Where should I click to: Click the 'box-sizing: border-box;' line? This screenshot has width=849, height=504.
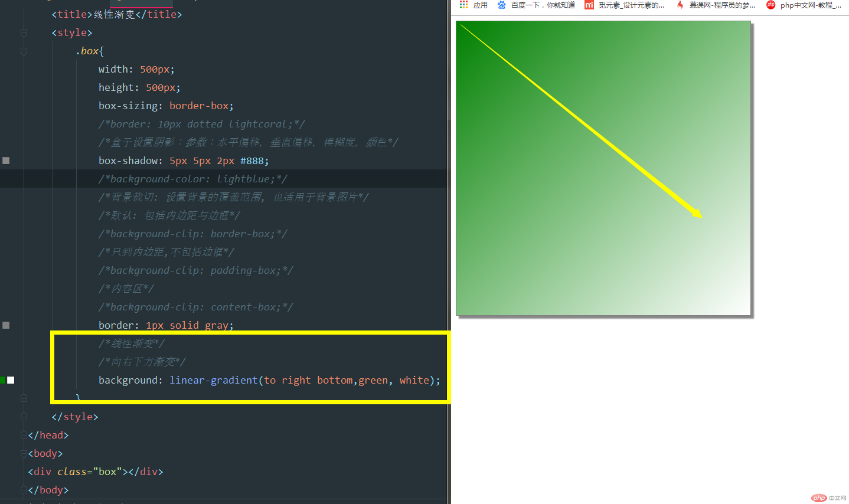pyautogui.click(x=166, y=106)
